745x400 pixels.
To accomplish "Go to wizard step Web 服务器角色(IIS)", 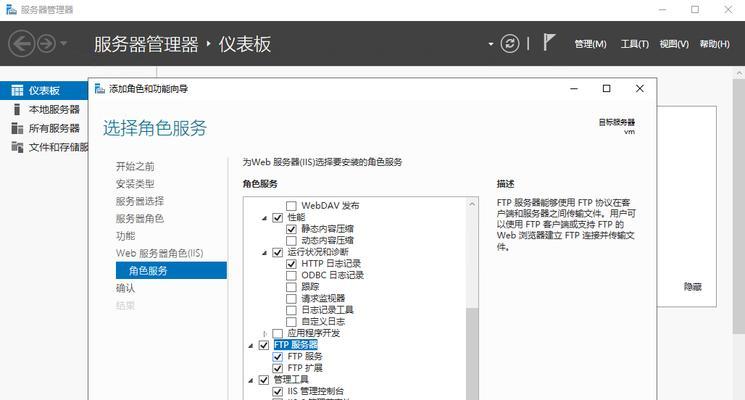I will pyautogui.click(x=160, y=253).
